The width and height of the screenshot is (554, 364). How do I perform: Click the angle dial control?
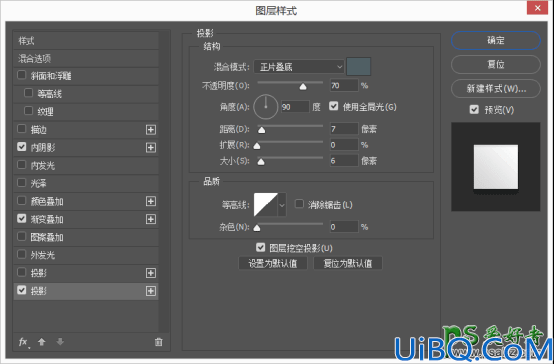[266, 107]
